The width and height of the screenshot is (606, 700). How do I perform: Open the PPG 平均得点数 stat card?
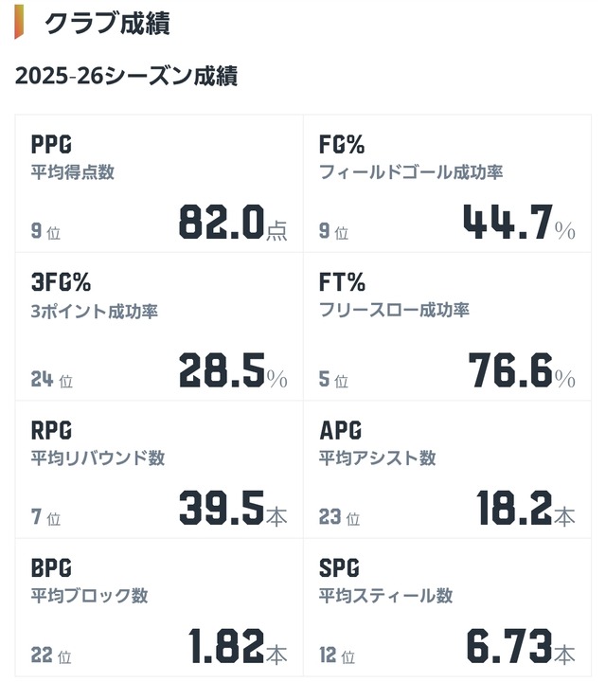[x=159, y=183]
